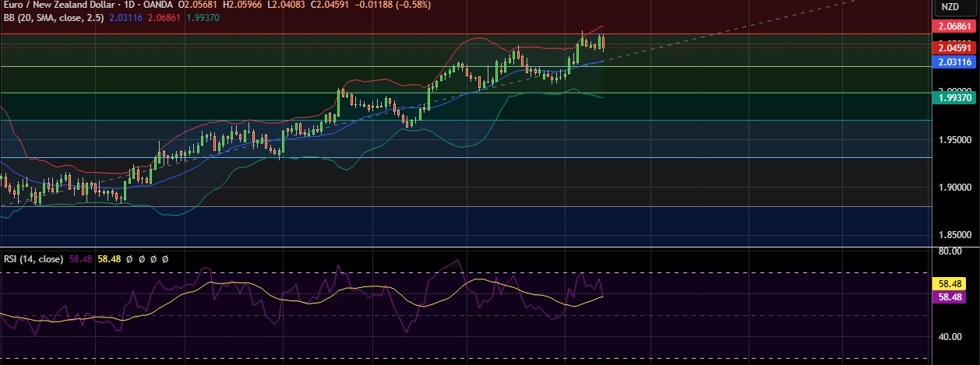Select the RSI (14, close) indicator label

(33, 258)
